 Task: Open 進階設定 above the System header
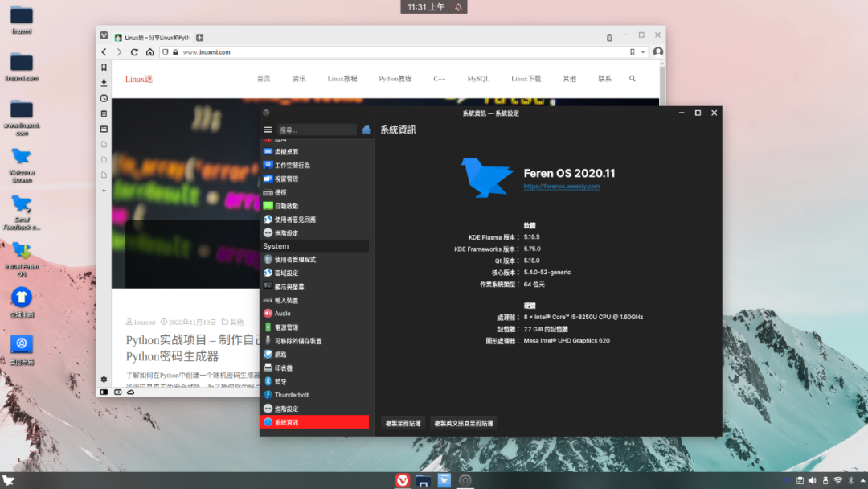click(x=314, y=233)
